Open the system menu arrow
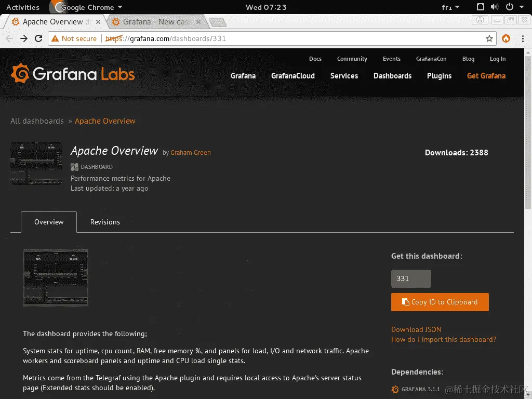This screenshot has width=532, height=399. tap(522, 7)
